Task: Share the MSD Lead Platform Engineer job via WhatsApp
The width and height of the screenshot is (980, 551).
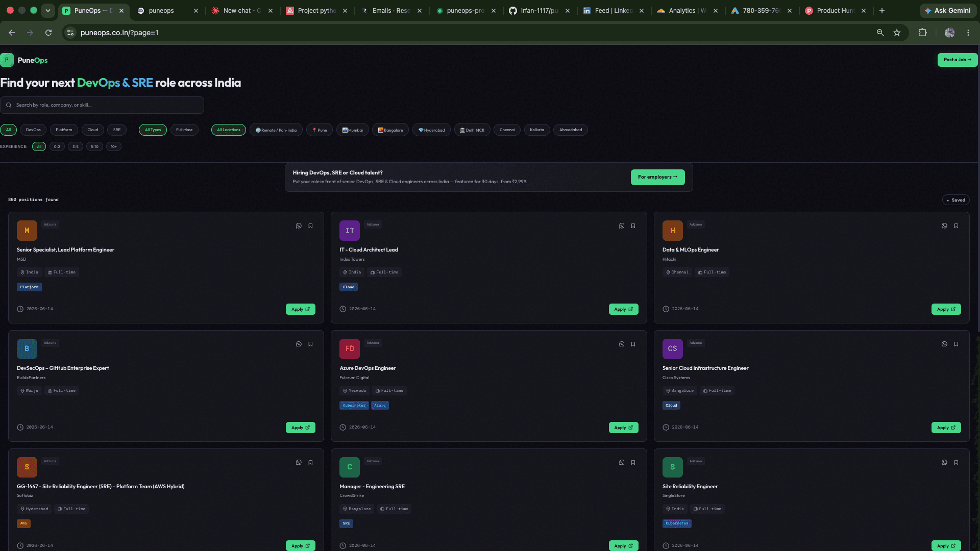Action: coord(299,226)
